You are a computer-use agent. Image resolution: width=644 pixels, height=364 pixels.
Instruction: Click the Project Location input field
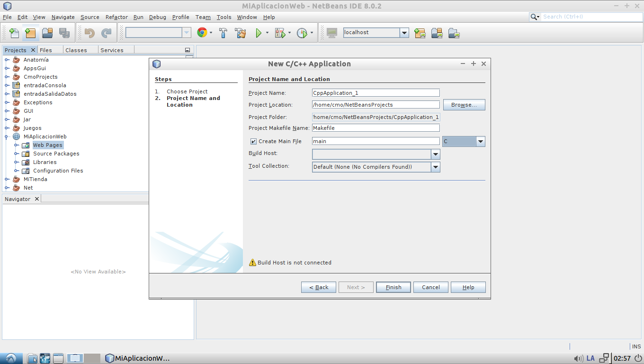376,105
